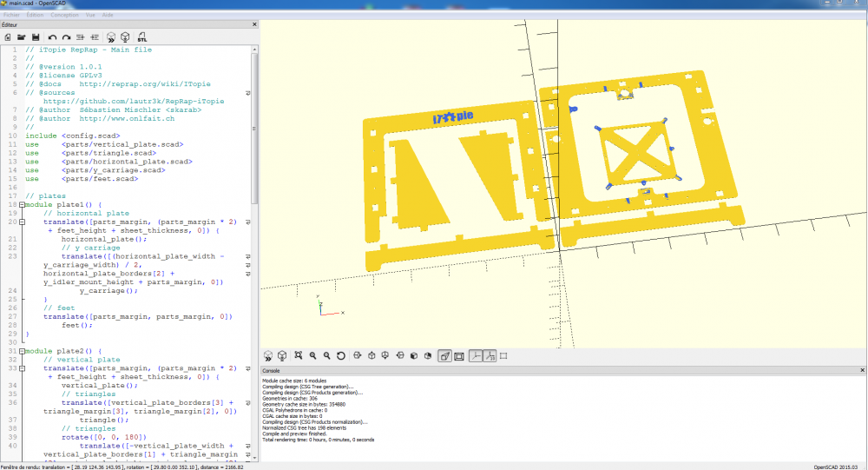Click the 'use <parts/triangle.scad>' line
Viewport: 868px width, 470px height.
pyautogui.click(x=91, y=153)
